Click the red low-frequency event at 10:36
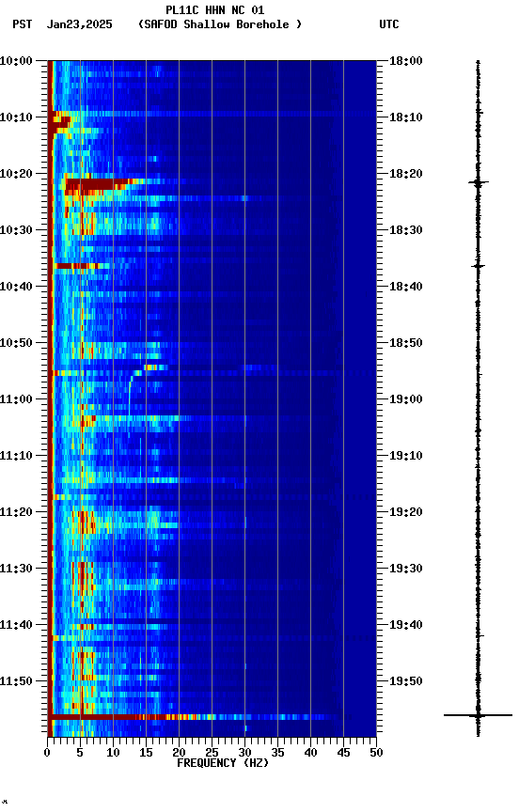 pos(77,266)
